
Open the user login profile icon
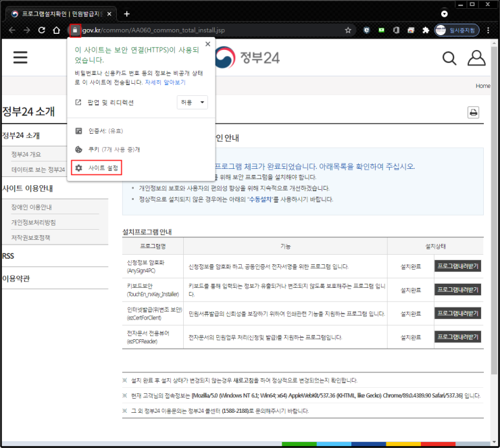[476, 57]
